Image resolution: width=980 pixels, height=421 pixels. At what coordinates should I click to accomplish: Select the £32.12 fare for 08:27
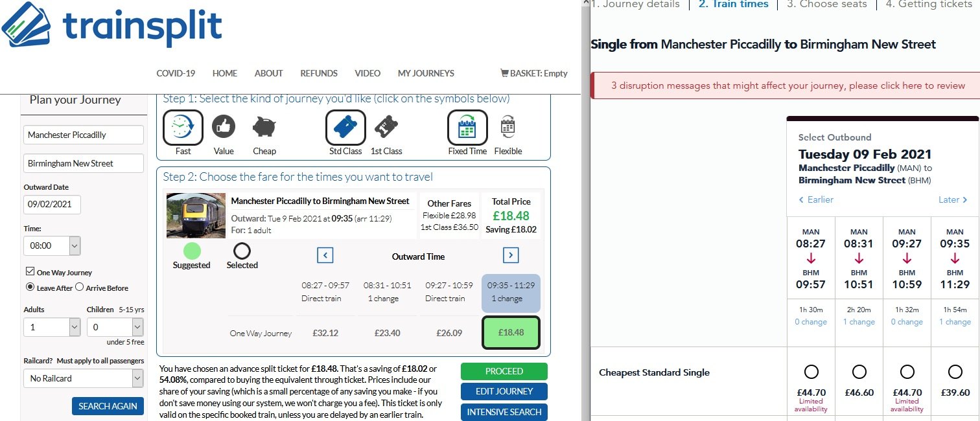[325, 333]
